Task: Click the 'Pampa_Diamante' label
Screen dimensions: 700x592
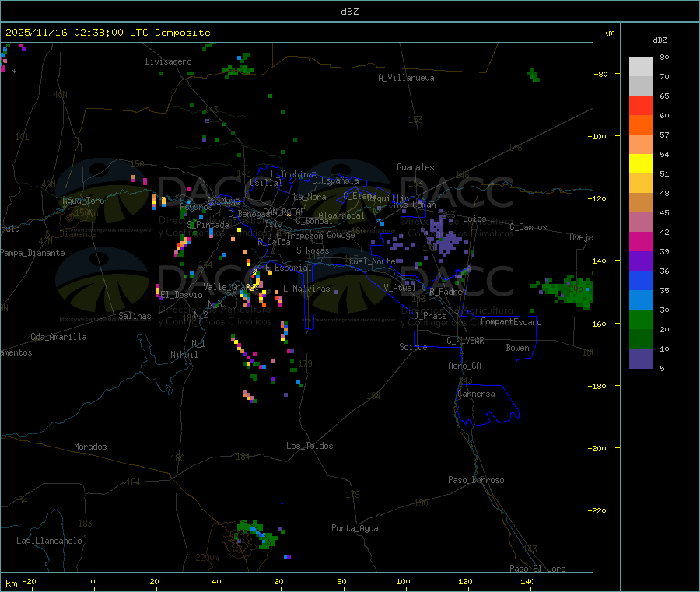Action: click(32, 253)
